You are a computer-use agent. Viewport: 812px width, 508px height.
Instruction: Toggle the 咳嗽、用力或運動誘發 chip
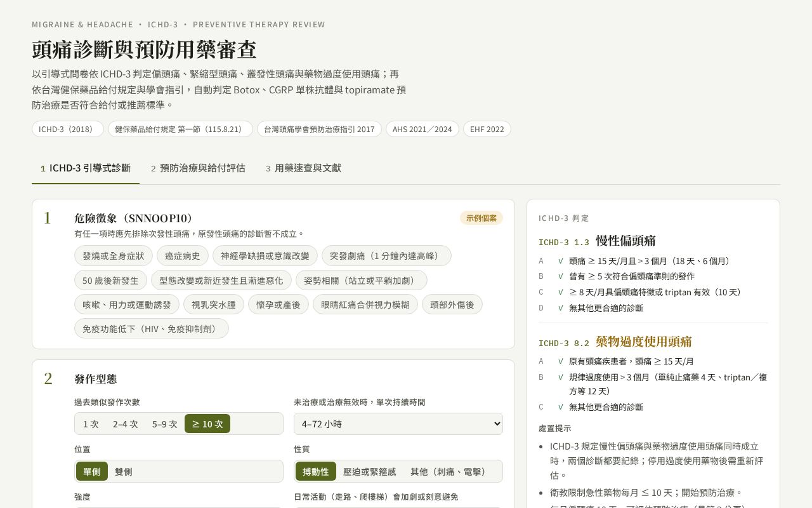click(x=127, y=304)
